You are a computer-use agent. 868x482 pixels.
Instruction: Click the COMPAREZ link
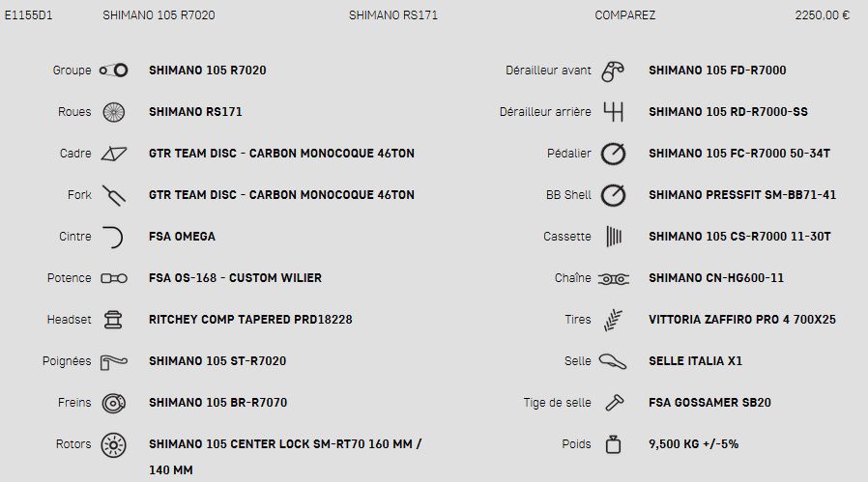click(625, 15)
